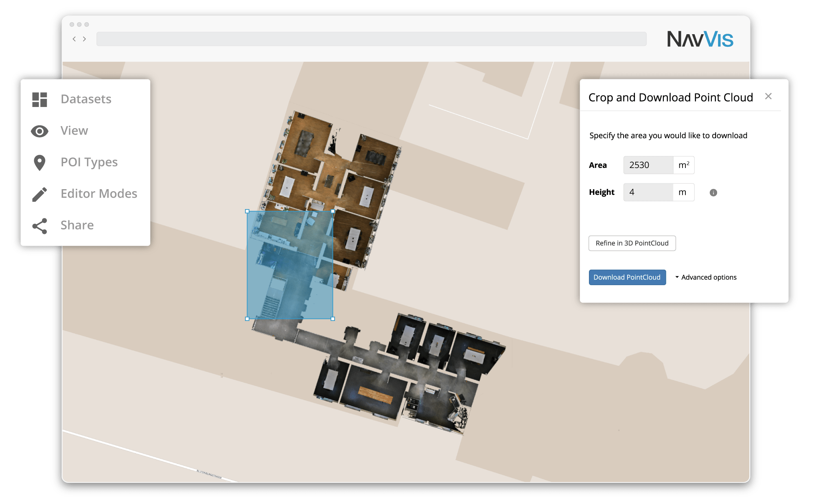814x504 pixels.
Task: Click browser forward arrow
Action: tap(84, 39)
